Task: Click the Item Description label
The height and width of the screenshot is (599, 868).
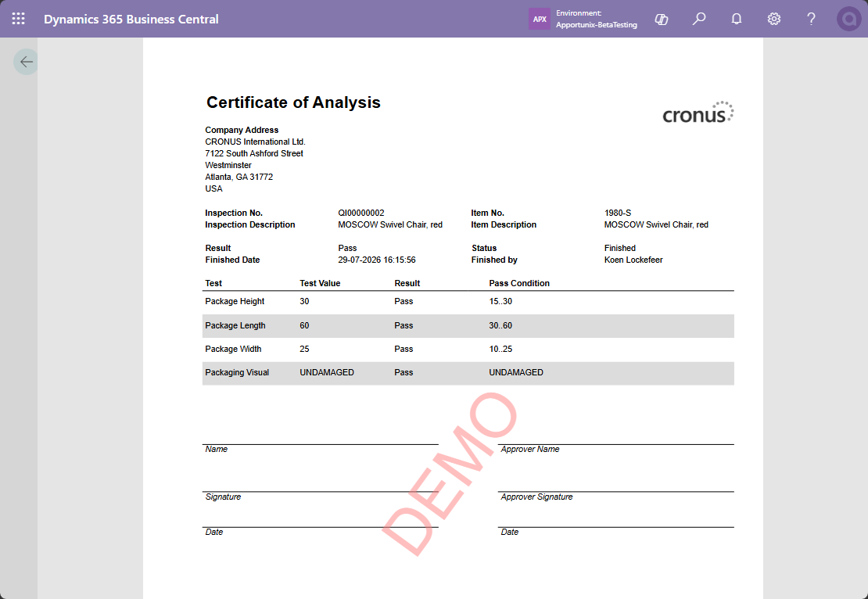Action: [504, 224]
